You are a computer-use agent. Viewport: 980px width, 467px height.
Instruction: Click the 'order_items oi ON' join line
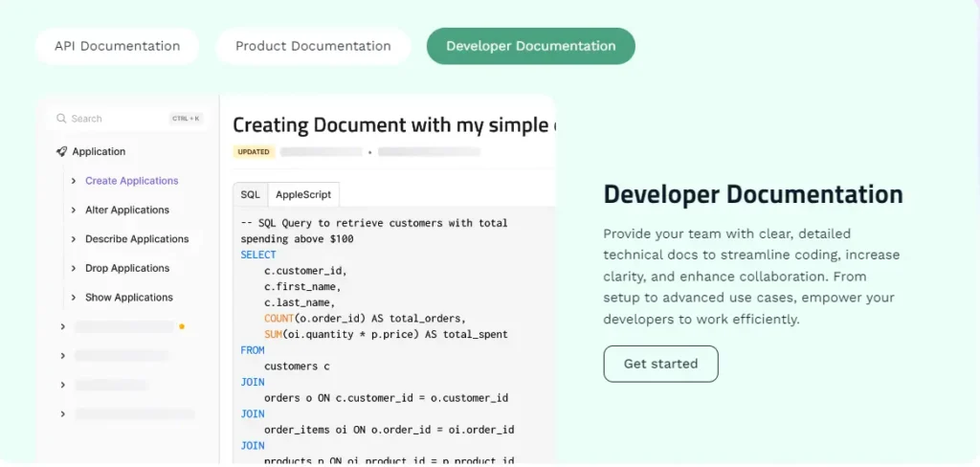click(389, 430)
